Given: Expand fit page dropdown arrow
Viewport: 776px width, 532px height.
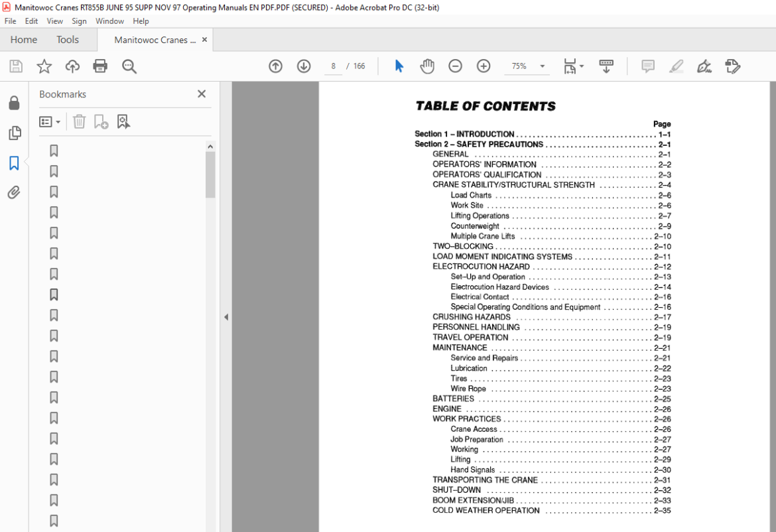Looking at the screenshot, I should pos(582,66).
